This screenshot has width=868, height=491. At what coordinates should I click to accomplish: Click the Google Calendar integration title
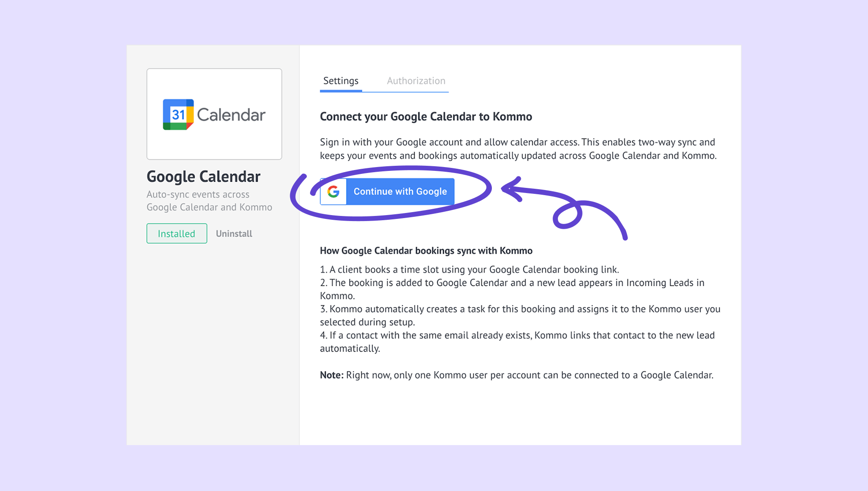pyautogui.click(x=203, y=176)
